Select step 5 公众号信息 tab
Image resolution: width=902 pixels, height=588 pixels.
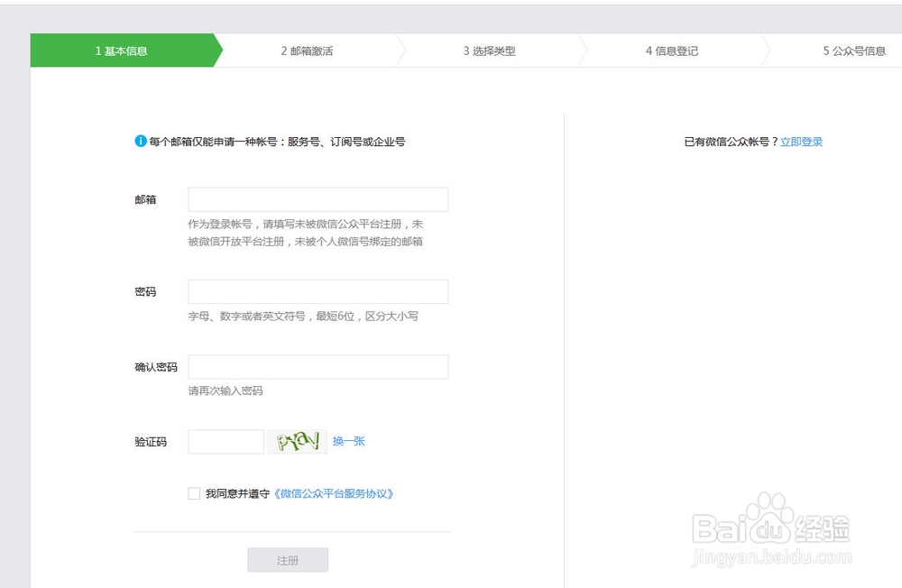[854, 51]
